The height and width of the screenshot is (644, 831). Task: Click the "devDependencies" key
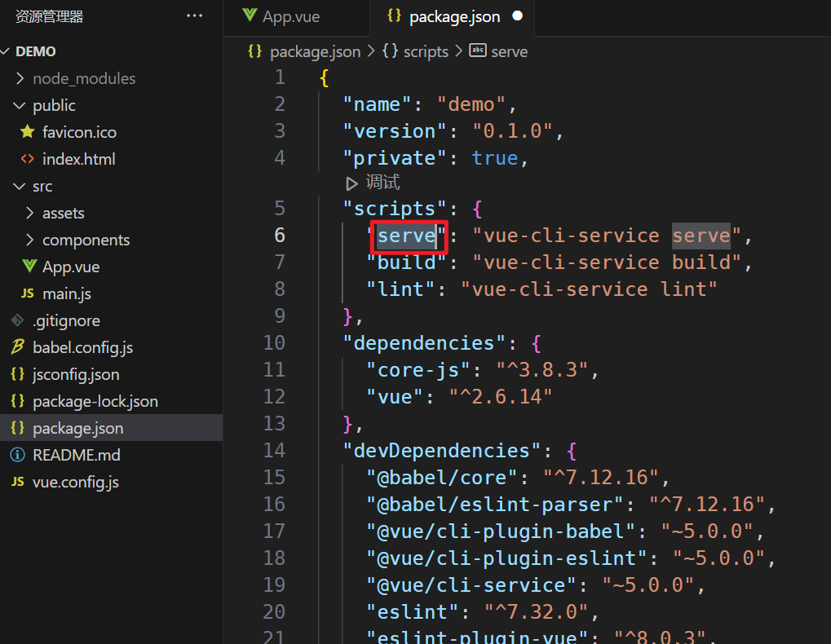point(441,451)
